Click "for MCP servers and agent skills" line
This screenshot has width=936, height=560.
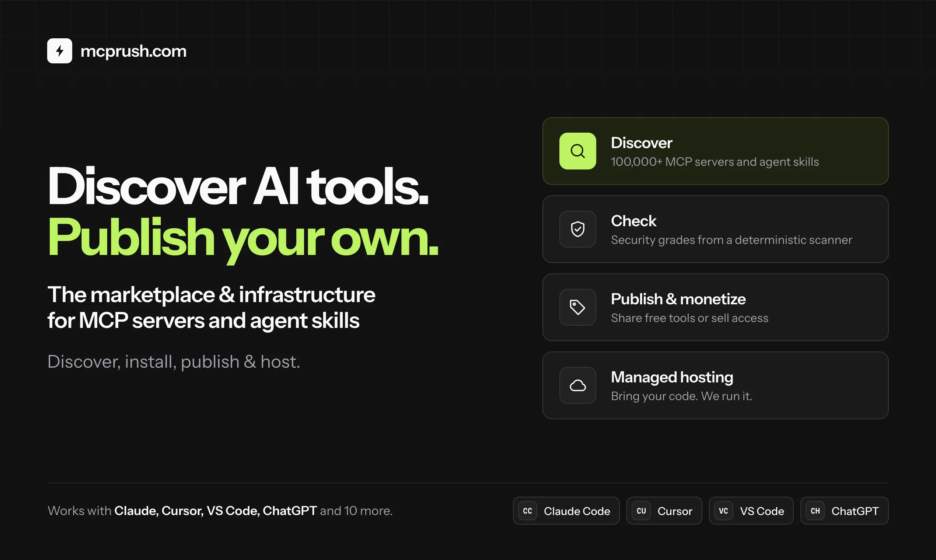pos(203,321)
